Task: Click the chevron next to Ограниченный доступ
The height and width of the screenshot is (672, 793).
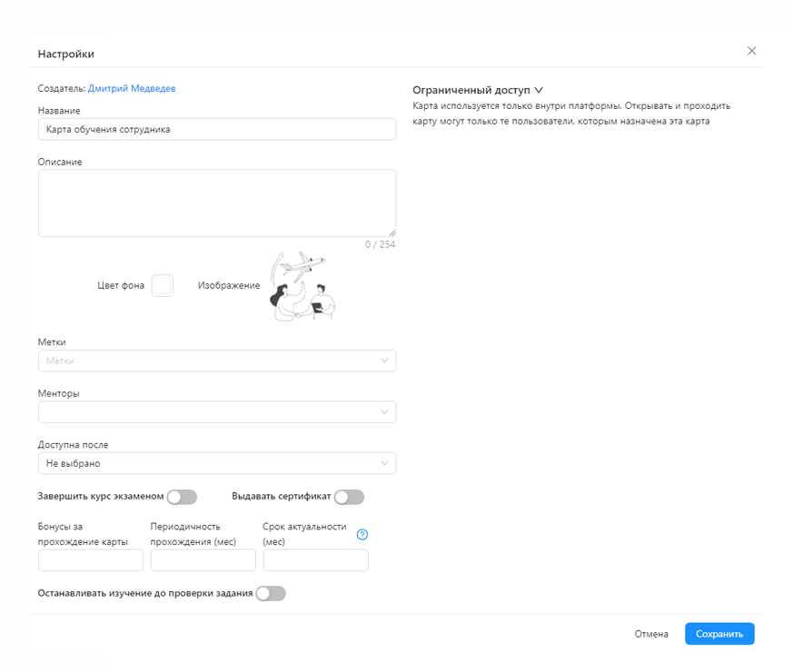Action: coord(539,90)
